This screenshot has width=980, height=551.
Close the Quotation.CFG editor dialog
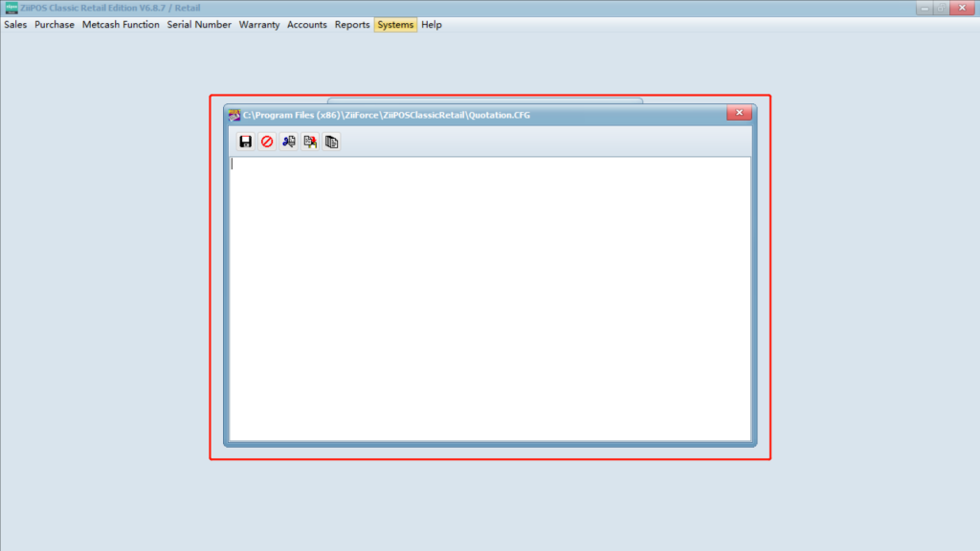738,114
